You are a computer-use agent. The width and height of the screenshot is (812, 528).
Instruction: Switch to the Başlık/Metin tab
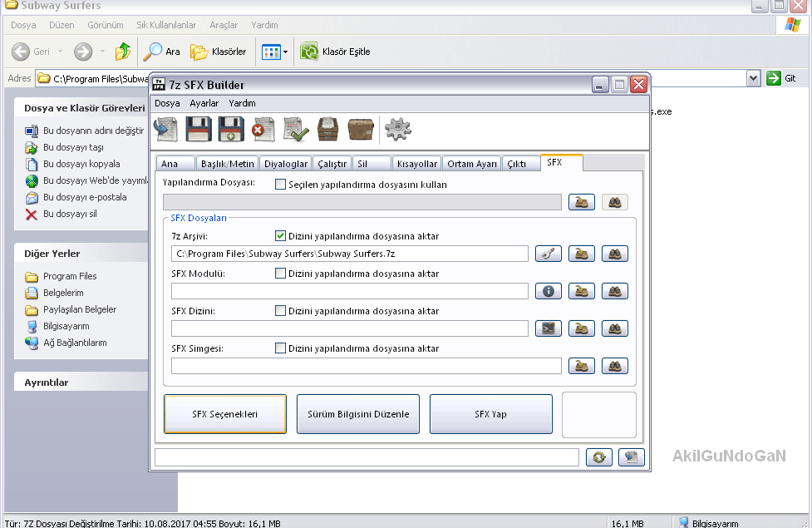(x=227, y=164)
